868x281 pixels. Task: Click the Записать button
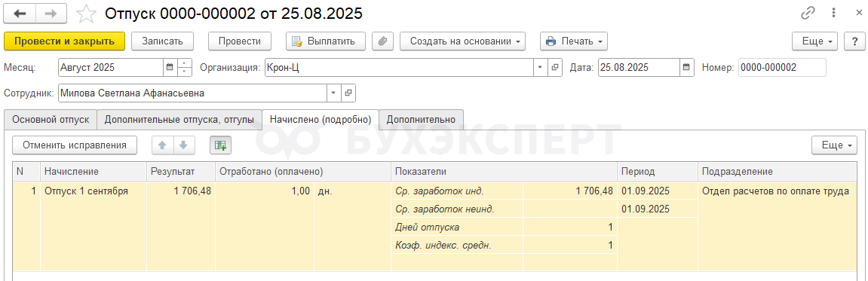point(161,41)
